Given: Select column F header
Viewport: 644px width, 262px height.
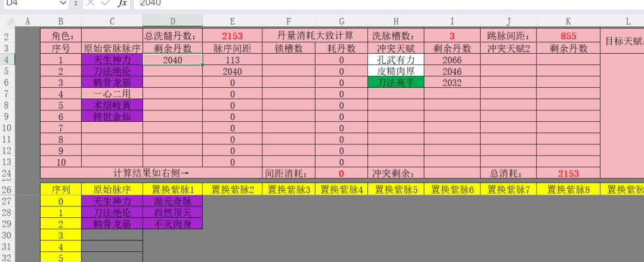Looking at the screenshot, I should (x=289, y=21).
